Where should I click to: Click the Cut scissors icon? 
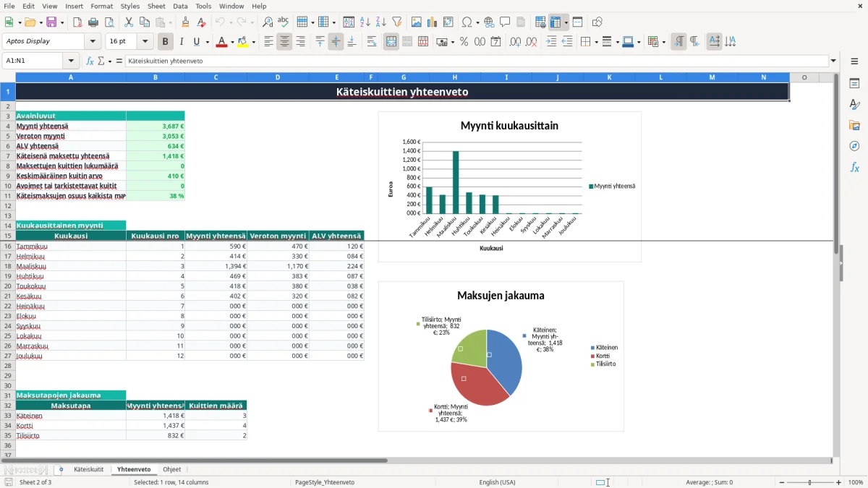click(128, 22)
